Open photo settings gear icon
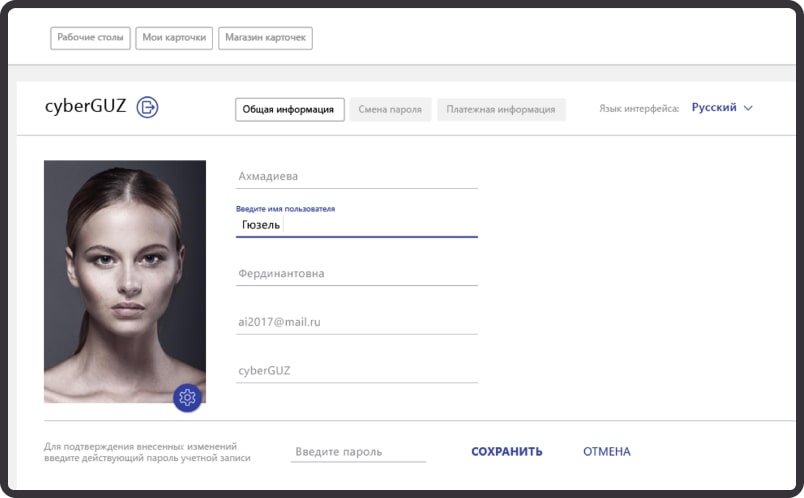Screen dimensions: 804x498 coord(187,397)
